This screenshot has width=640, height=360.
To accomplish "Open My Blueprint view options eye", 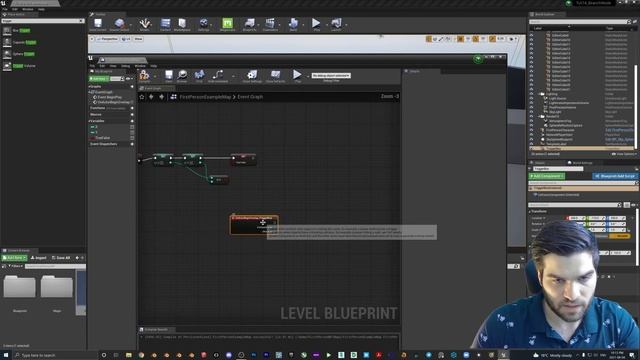I will point(129,79).
